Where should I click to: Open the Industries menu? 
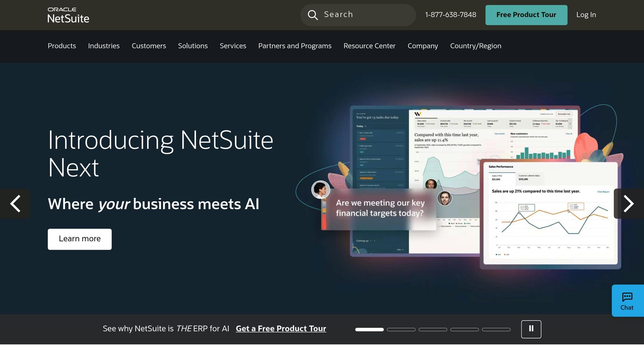104,46
